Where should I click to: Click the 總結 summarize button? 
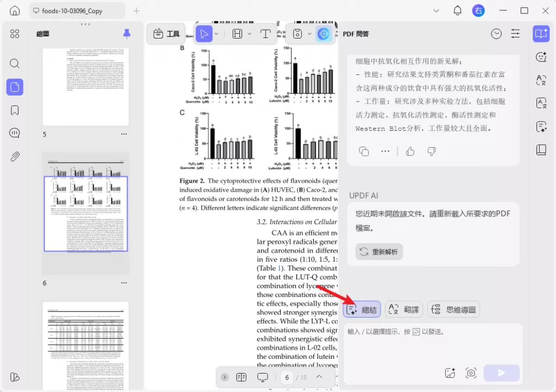click(x=363, y=309)
